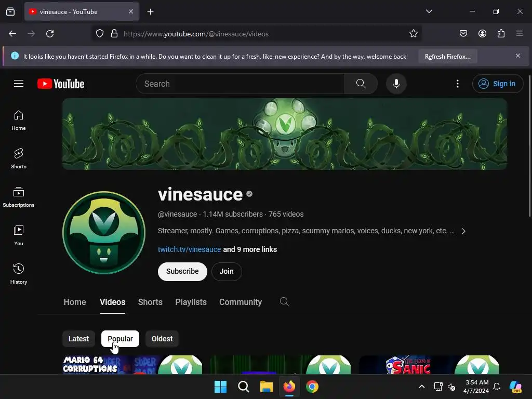Show the 9 more links

pyautogui.click(x=250, y=249)
